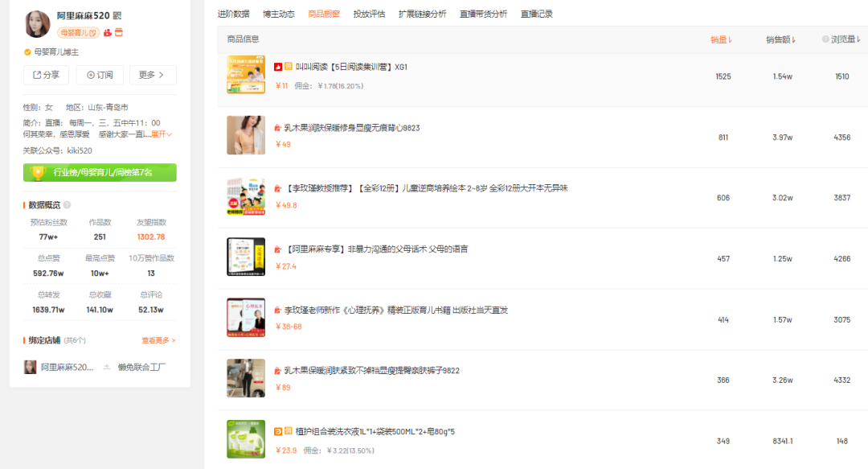Sort by 销售额 column
The height and width of the screenshot is (469, 868).
pos(780,39)
